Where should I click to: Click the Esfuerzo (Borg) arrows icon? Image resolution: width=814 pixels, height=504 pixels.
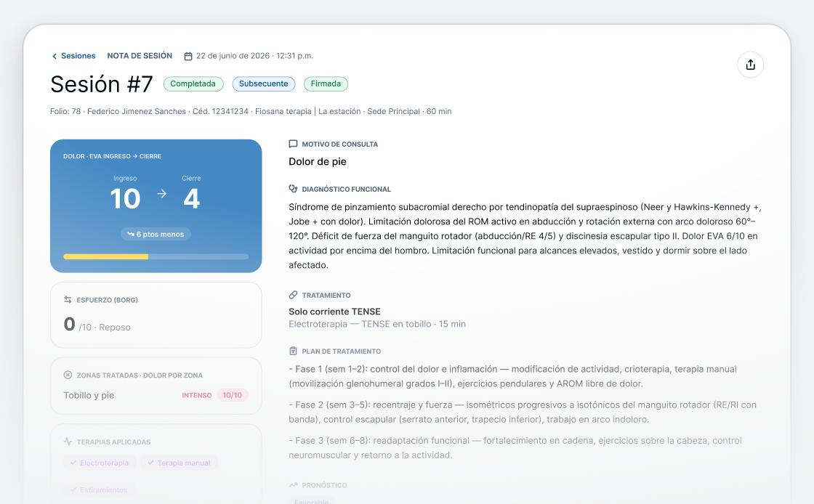pos(68,300)
